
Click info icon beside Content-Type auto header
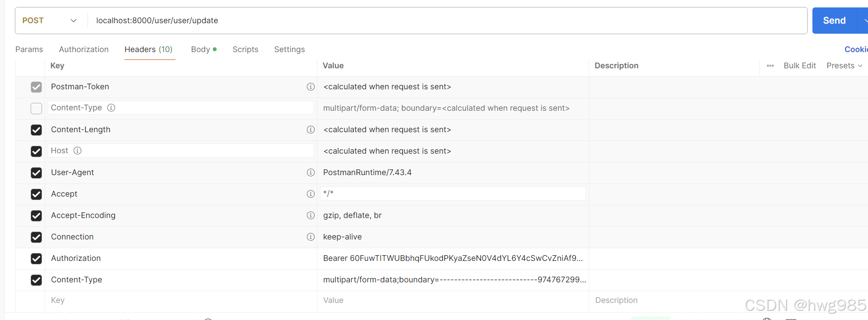111,108
